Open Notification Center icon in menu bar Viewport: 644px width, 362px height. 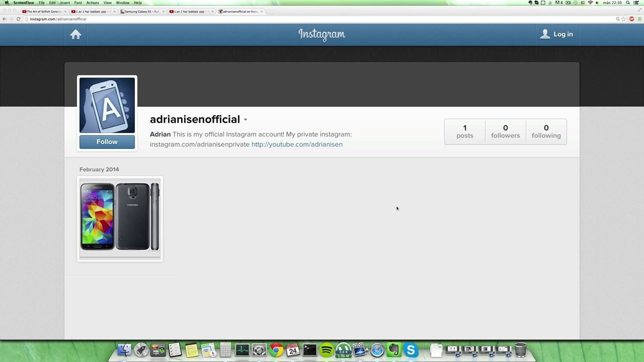click(x=637, y=3)
